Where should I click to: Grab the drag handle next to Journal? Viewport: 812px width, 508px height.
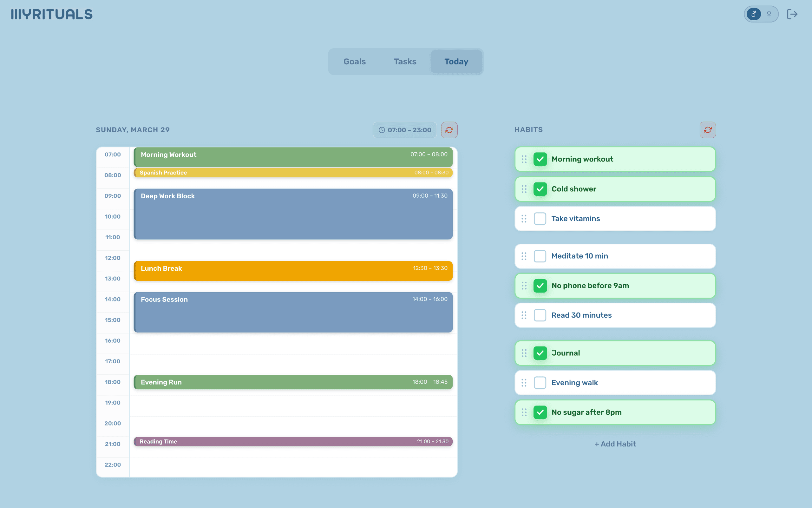click(524, 353)
